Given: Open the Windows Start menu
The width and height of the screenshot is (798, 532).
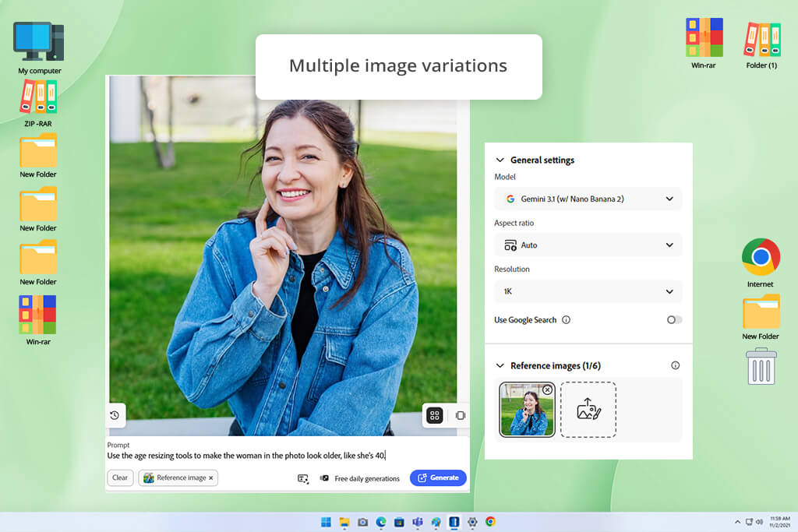Looking at the screenshot, I should tap(327, 522).
